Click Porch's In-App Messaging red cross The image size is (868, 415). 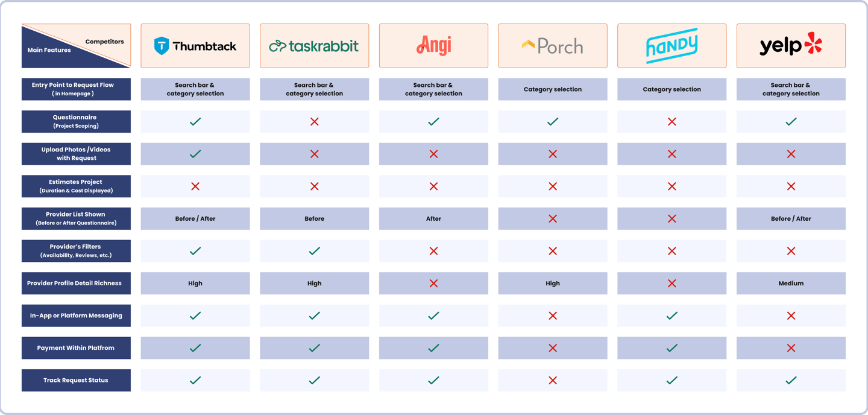point(553,315)
